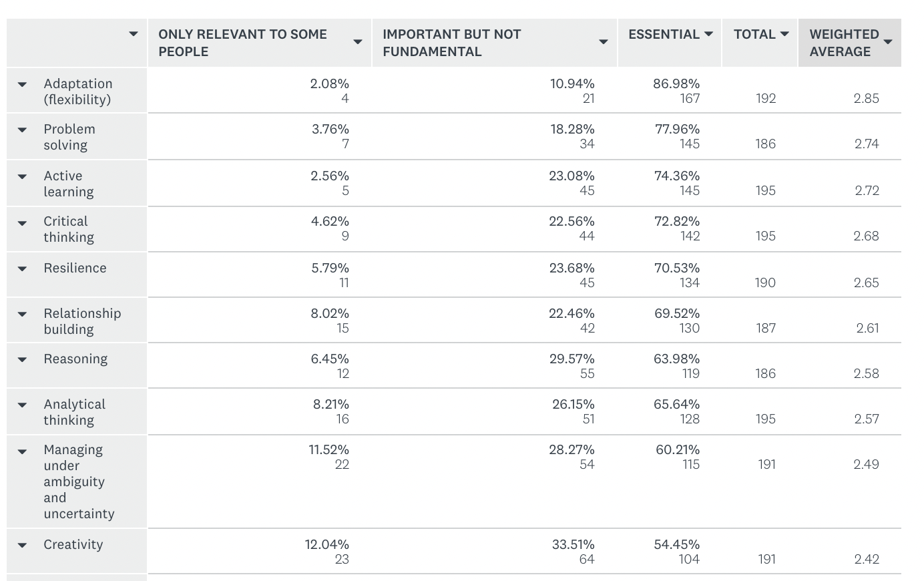The image size is (924, 581).
Task: Select the Creativity row label
Action: (73, 545)
